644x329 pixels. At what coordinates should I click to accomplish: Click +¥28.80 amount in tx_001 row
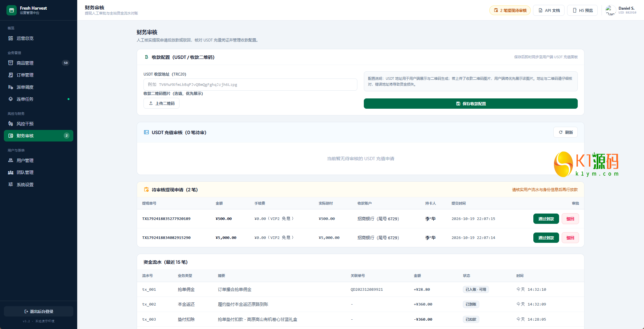(x=422, y=289)
